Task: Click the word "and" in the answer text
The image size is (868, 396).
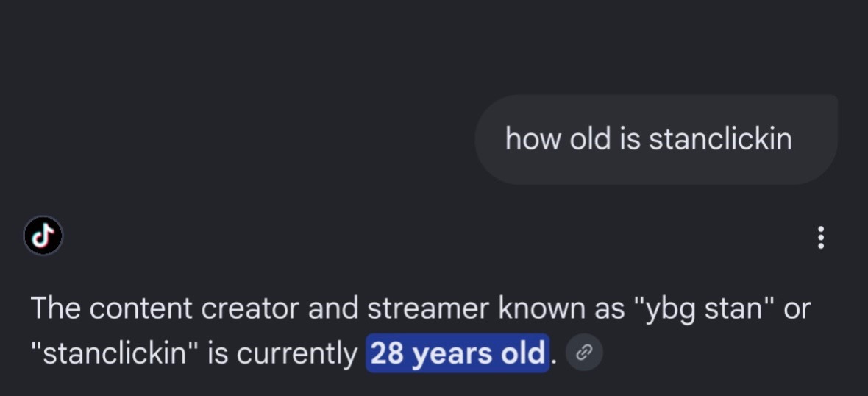Action: point(333,308)
